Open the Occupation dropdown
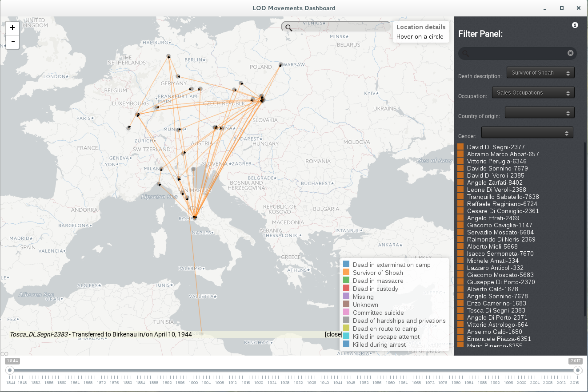This screenshot has height=392, width=588. (x=533, y=92)
